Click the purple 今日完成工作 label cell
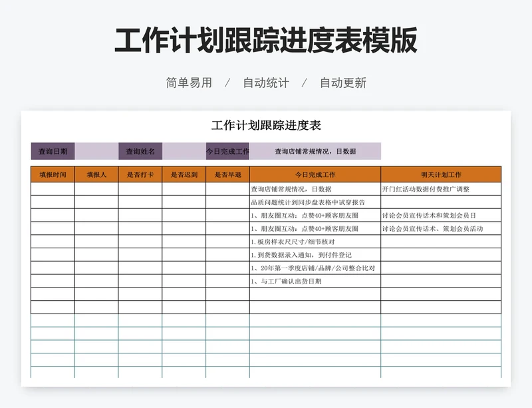Image resolution: width=532 pixels, height=408 pixels. (227, 151)
